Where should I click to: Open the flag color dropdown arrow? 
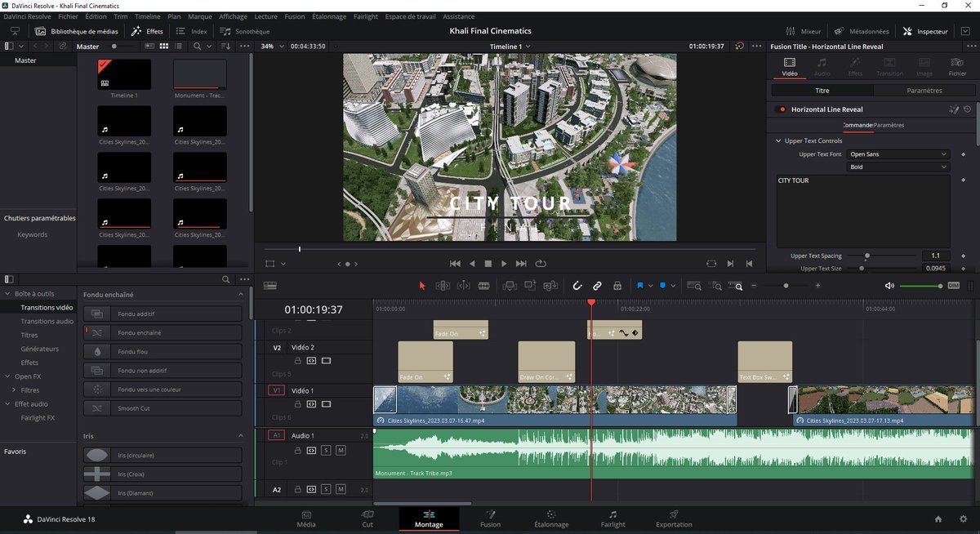click(x=651, y=286)
